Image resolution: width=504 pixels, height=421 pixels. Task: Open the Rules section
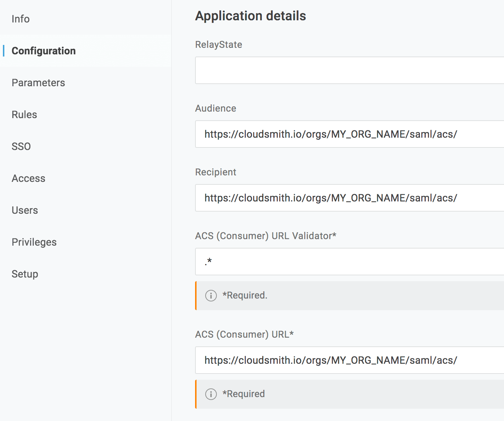(x=24, y=114)
